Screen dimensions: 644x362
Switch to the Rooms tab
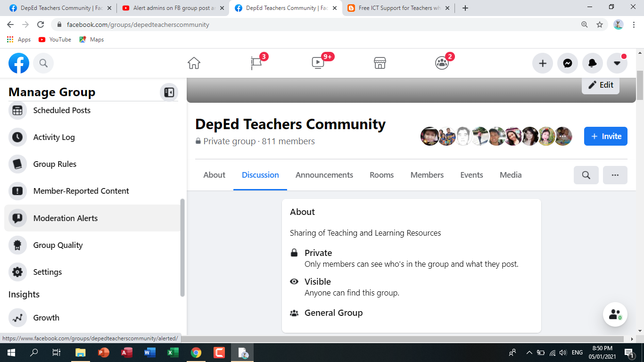(382, 175)
